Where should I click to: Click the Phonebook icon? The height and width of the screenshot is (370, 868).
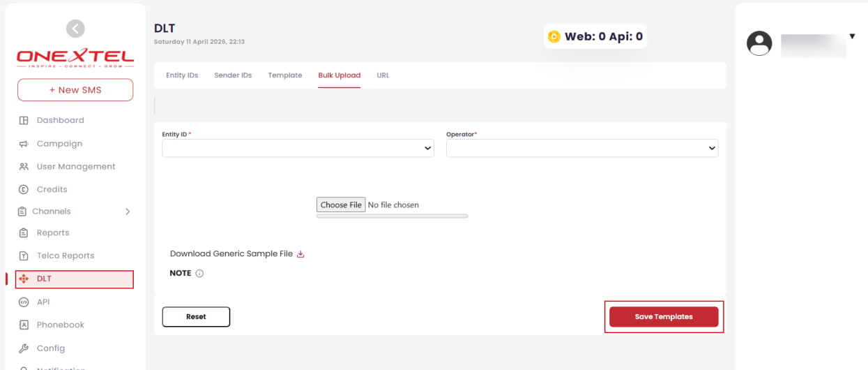pos(24,325)
